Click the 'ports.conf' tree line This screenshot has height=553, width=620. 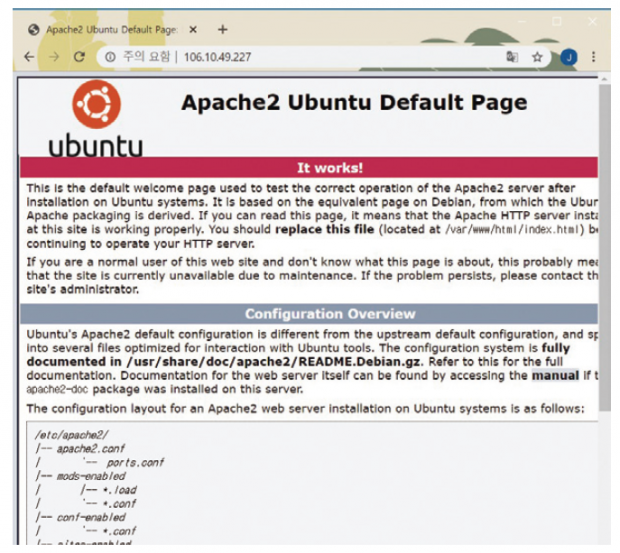click(135, 462)
